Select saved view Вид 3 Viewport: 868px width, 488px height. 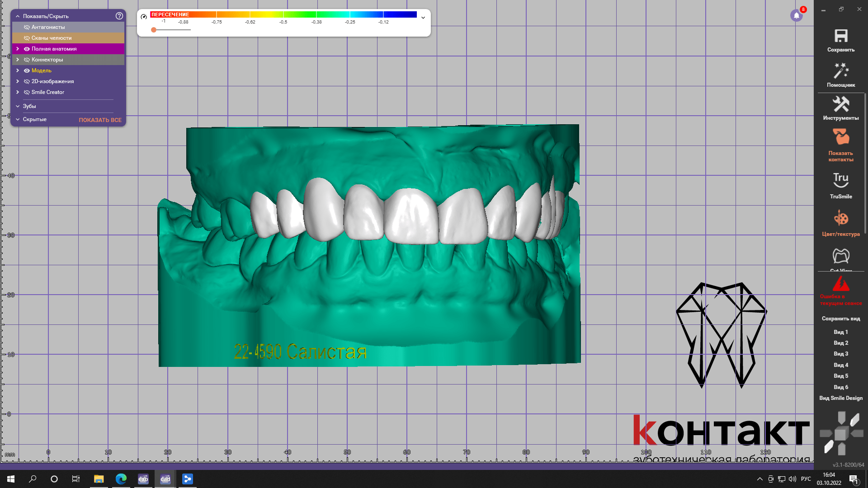(840, 354)
